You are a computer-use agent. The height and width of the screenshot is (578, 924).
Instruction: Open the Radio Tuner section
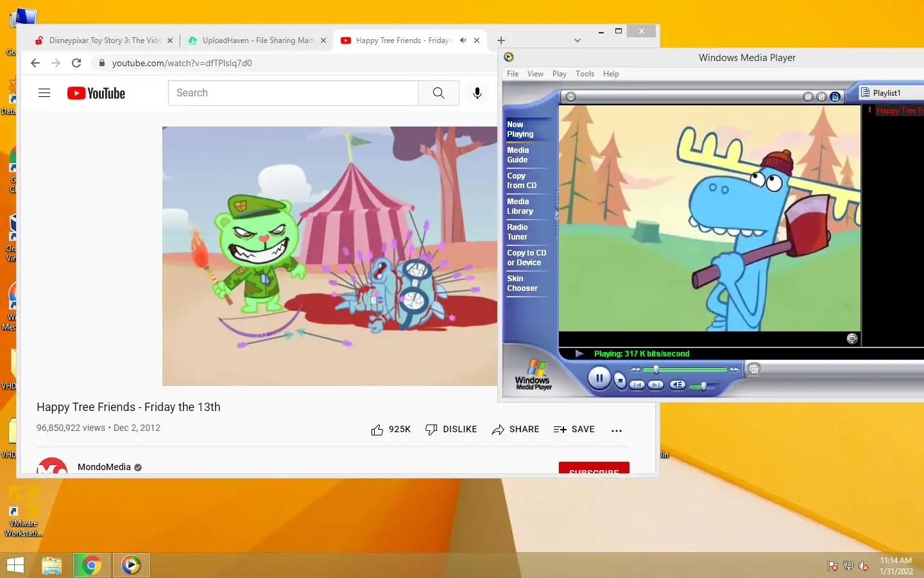(528, 232)
